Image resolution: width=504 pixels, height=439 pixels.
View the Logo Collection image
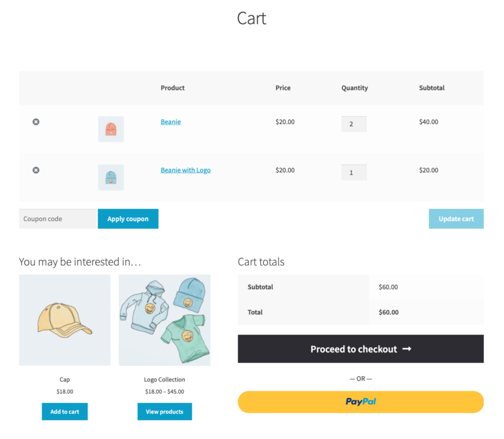tap(164, 320)
